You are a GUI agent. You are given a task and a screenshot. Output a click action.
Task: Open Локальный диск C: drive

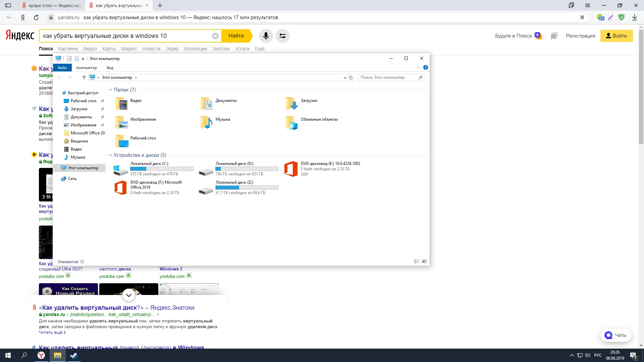150,168
